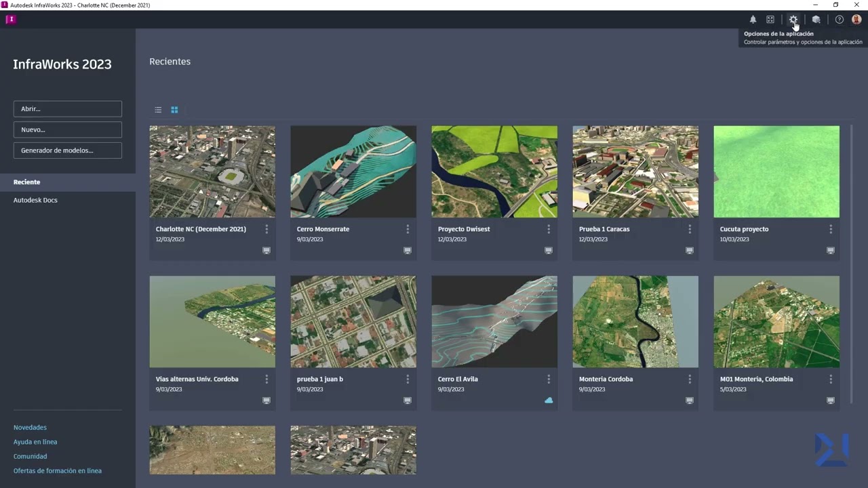868x488 pixels.
Task: Click the Recientes heading
Action: click(170, 62)
